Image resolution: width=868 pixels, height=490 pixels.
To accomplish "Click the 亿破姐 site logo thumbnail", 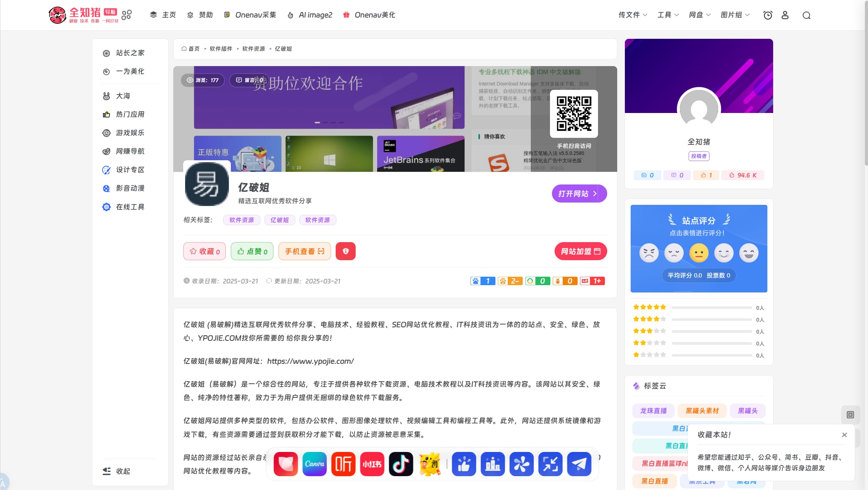I will [207, 184].
